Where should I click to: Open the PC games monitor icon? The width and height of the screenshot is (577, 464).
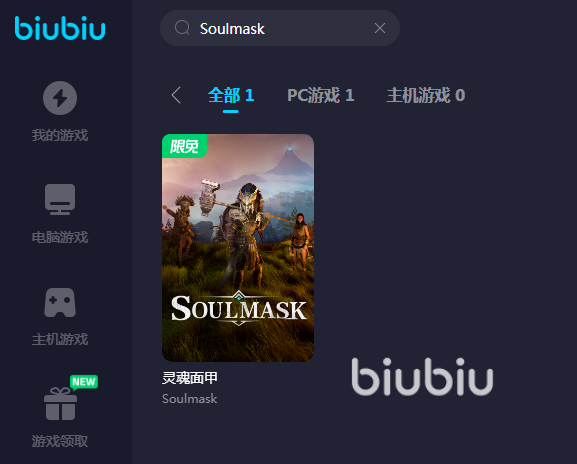pos(60,199)
